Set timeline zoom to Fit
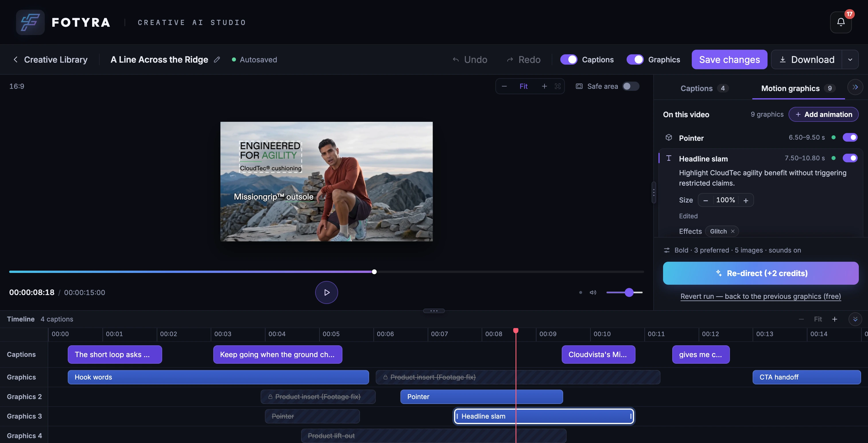 coord(818,319)
